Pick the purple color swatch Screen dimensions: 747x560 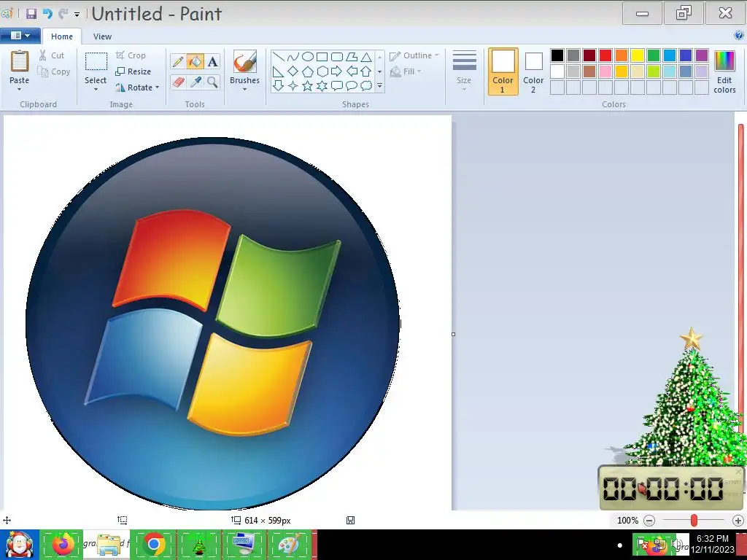pos(701,55)
